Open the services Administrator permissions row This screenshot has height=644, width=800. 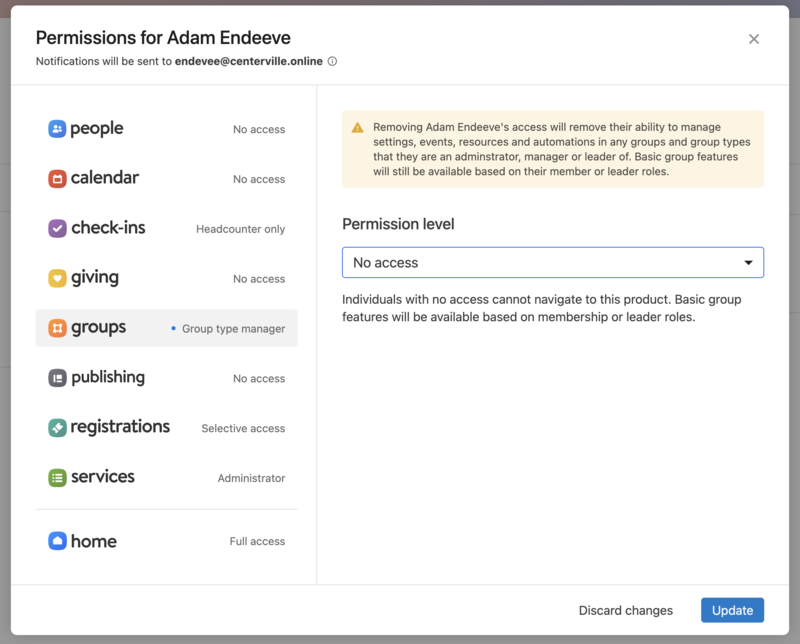(166, 478)
